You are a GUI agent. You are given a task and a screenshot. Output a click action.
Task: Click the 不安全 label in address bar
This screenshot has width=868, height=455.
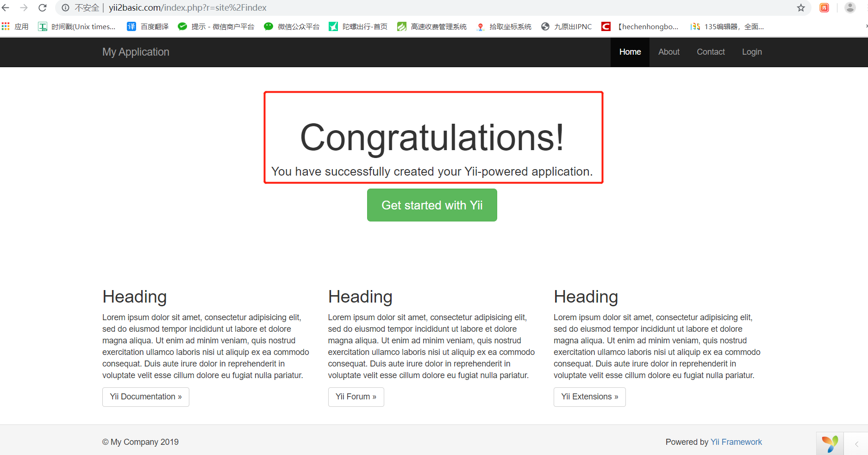click(x=87, y=8)
